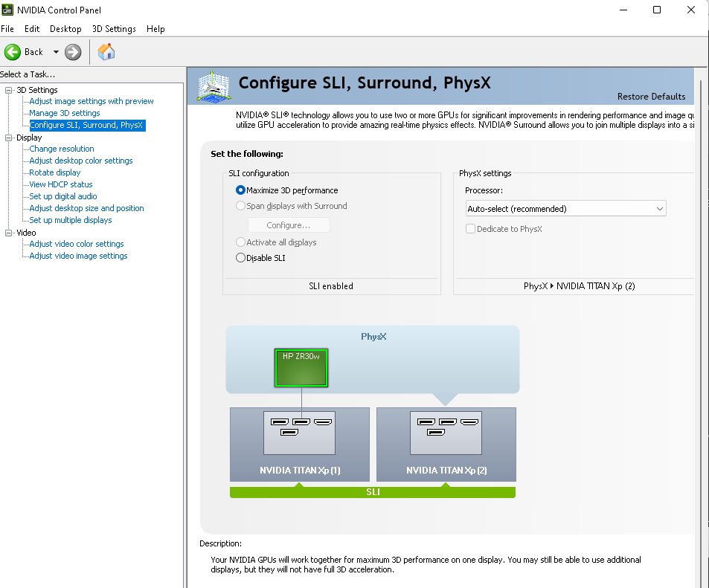709x588 pixels.
Task: Open Manage 3D settings
Action: 65,113
